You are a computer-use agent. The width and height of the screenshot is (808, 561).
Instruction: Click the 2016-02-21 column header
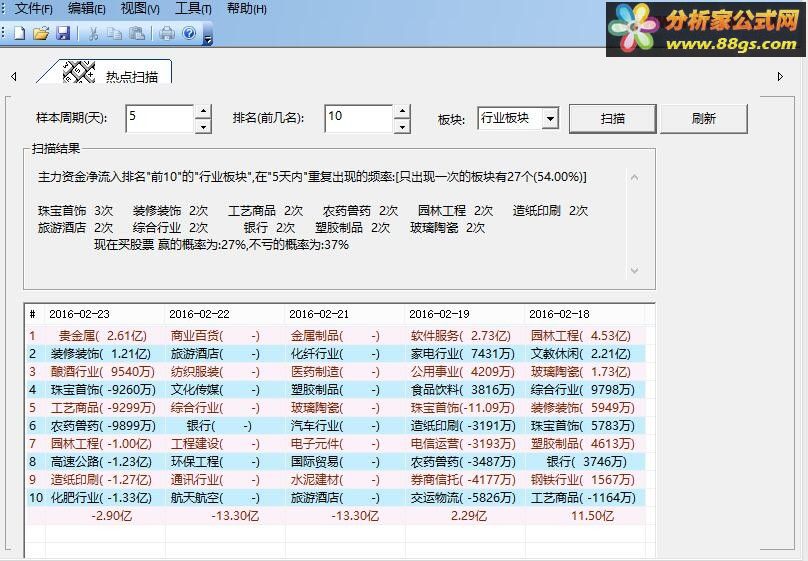tap(345, 314)
